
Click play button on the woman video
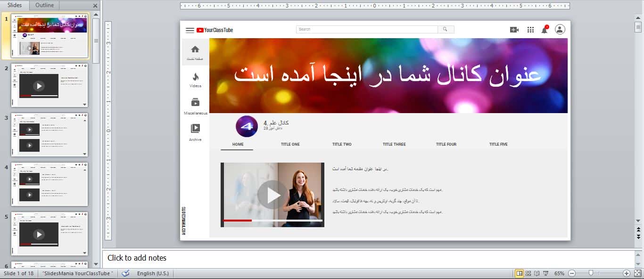point(272,195)
